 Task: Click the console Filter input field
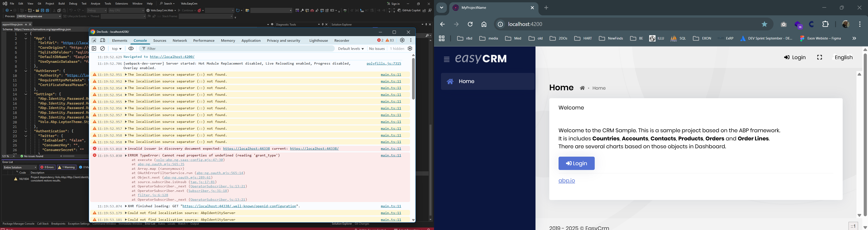coord(236,49)
